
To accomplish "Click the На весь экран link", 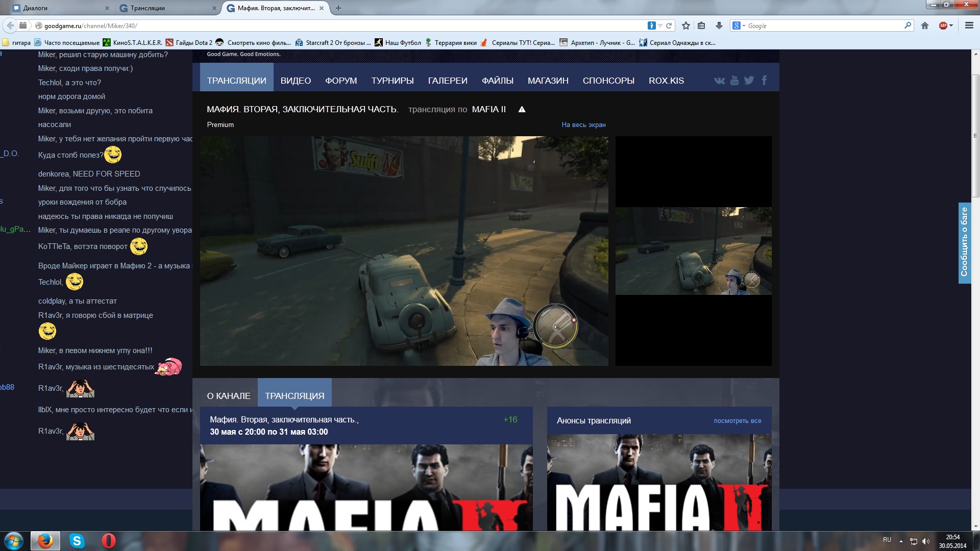I will (x=583, y=125).
